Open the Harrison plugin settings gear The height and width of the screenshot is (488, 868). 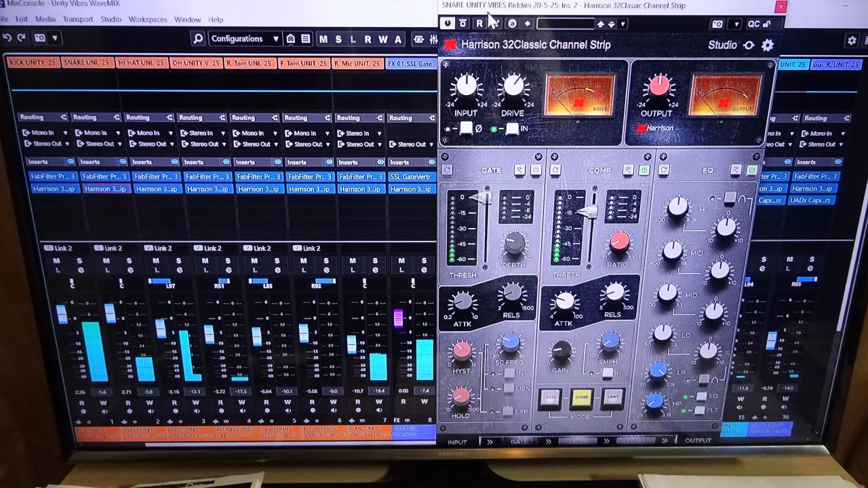pyautogui.click(x=767, y=45)
